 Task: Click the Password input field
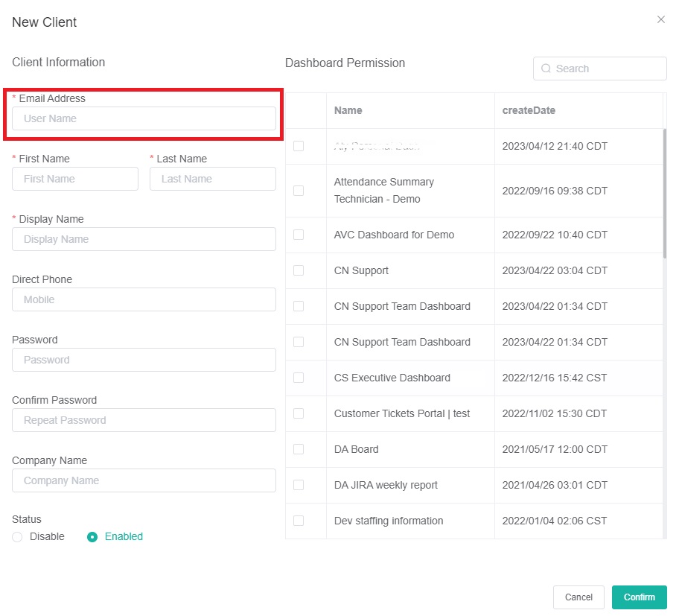[144, 360]
